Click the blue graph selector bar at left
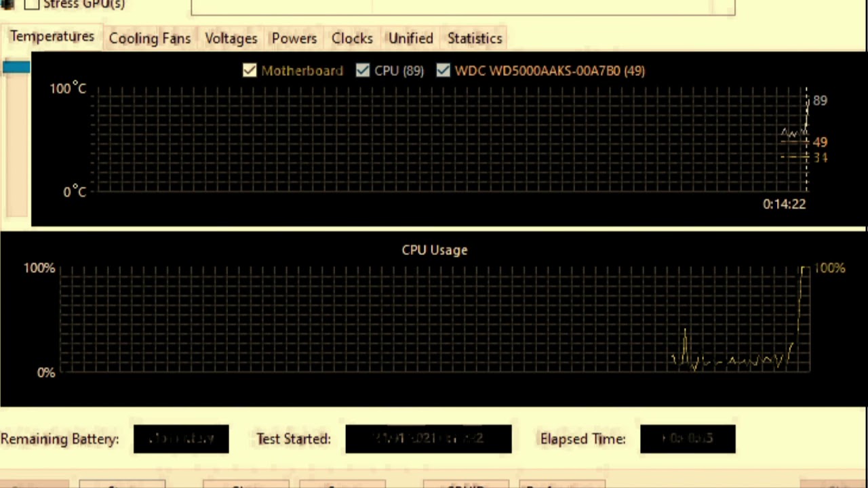The image size is (868, 488). point(16,66)
